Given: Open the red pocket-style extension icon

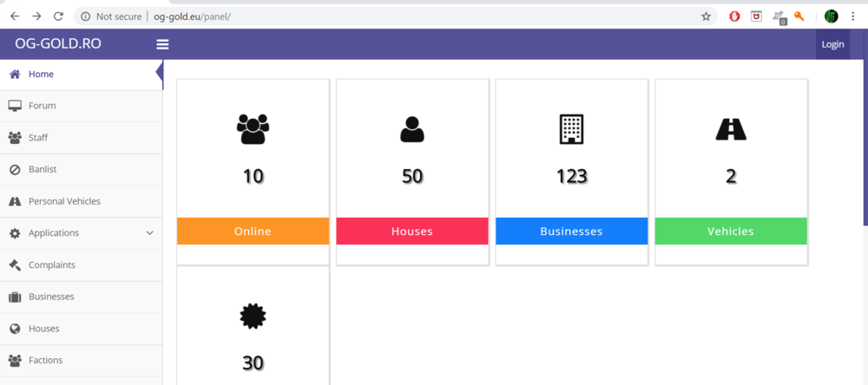Looking at the screenshot, I should click(756, 16).
